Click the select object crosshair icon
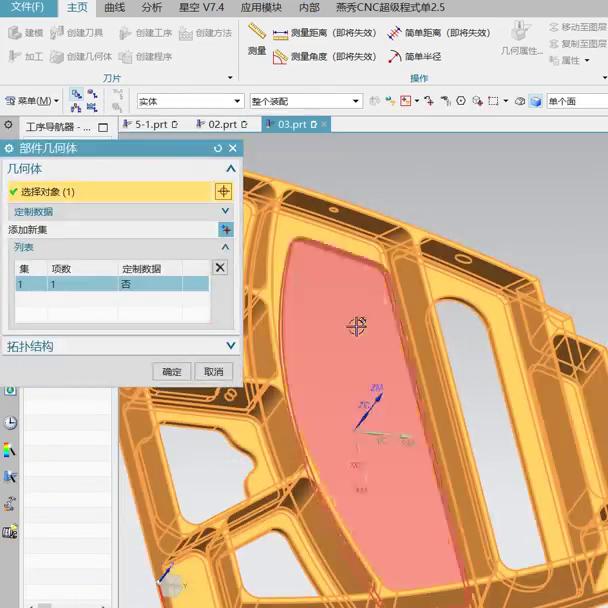Image resolution: width=608 pixels, height=608 pixels. pyautogui.click(x=224, y=191)
